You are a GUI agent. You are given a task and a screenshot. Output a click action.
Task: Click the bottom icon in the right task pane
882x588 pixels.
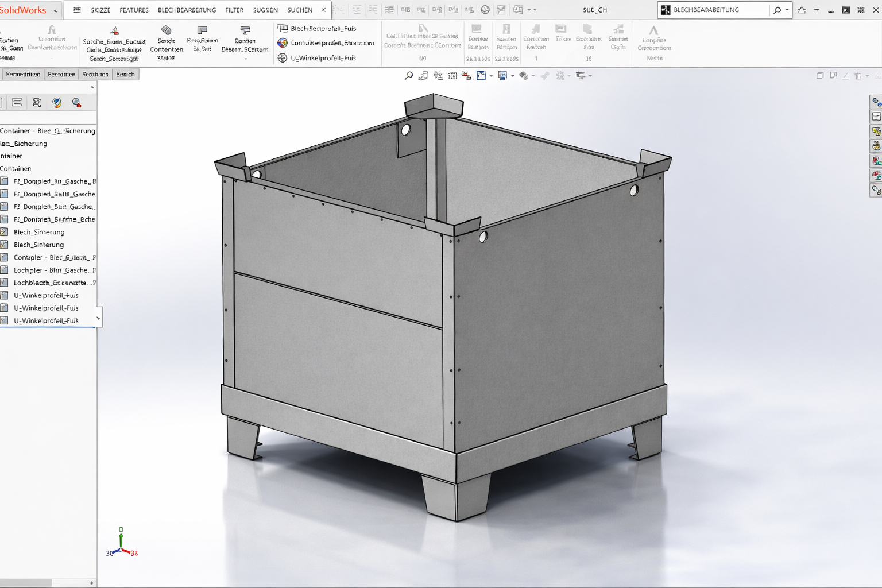point(876,190)
